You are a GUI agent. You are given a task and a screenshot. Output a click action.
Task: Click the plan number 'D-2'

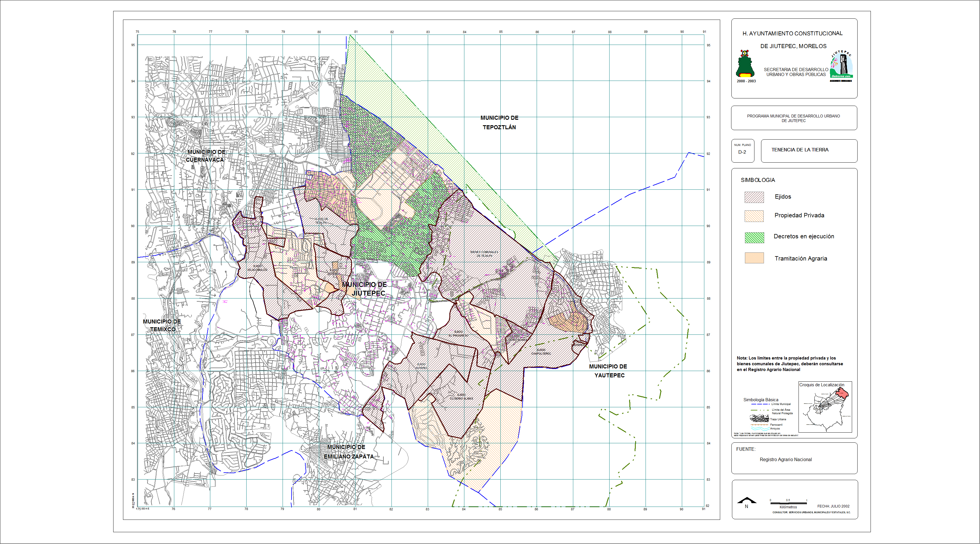point(742,152)
